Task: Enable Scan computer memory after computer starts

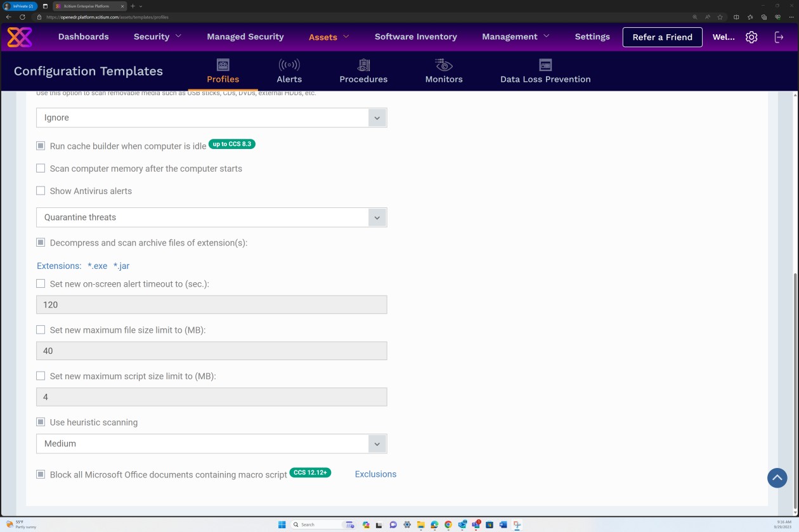Action: [x=41, y=168]
